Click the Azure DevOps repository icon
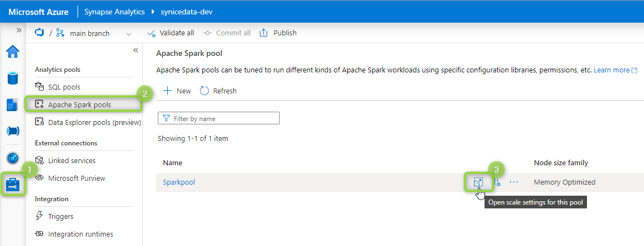The width and height of the screenshot is (644, 246). pos(39,33)
